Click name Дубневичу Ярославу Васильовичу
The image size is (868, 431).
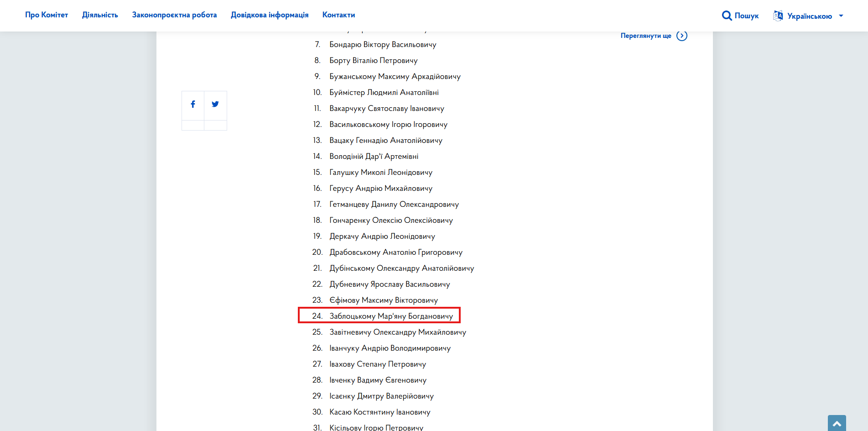click(x=390, y=284)
